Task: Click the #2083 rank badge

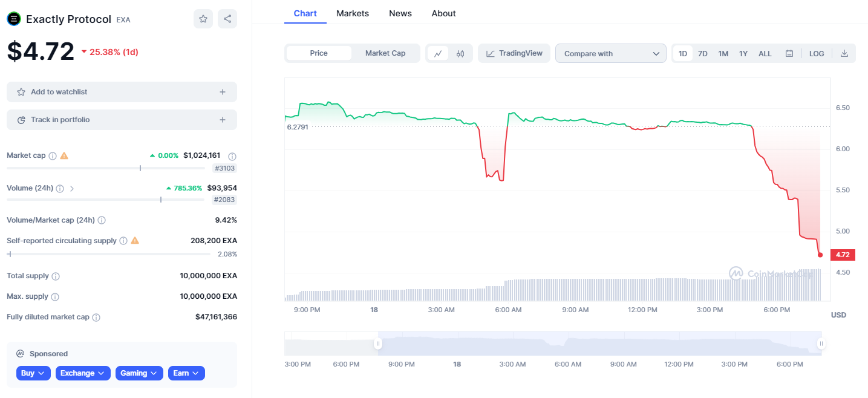Action: point(225,200)
